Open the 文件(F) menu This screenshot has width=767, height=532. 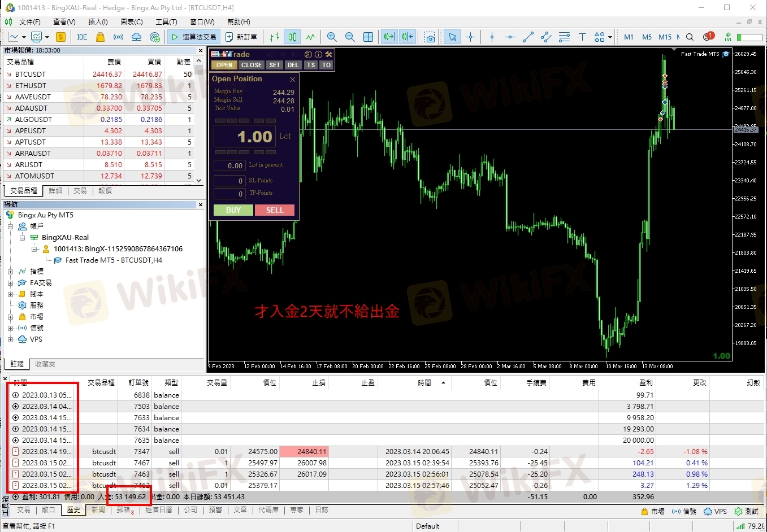tap(29, 21)
